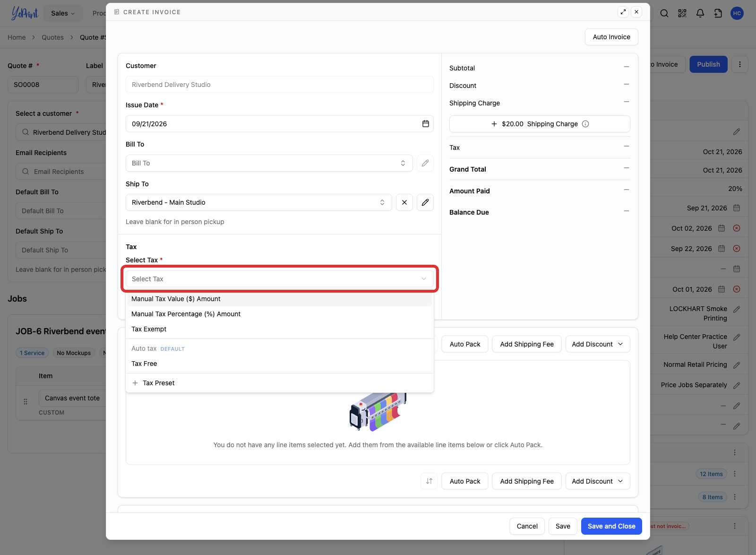Click the Issue Date input field
Viewport: 756px width, 555px height.
point(280,124)
